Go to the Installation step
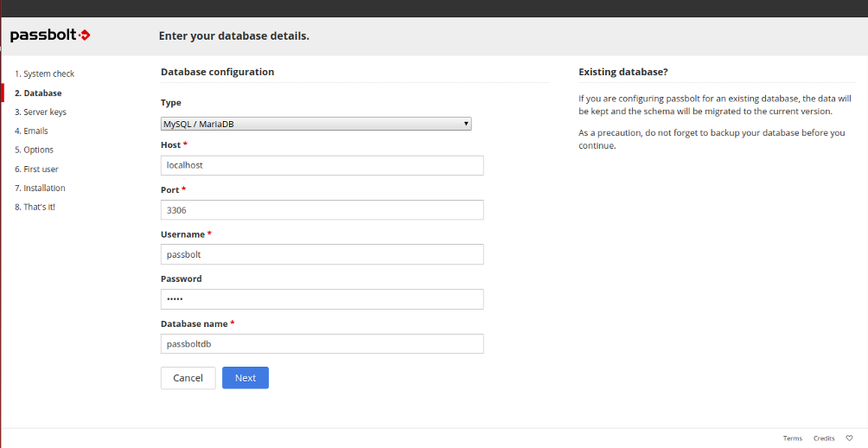 (40, 188)
